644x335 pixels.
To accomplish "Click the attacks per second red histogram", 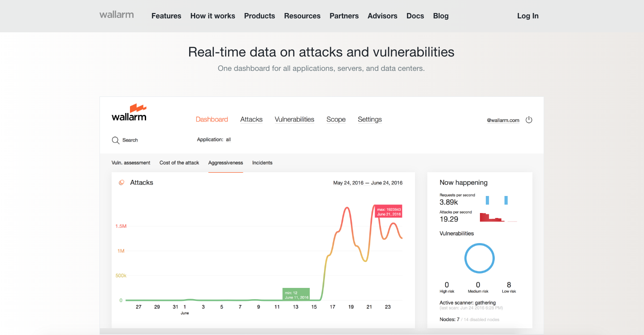I will click(x=492, y=218).
